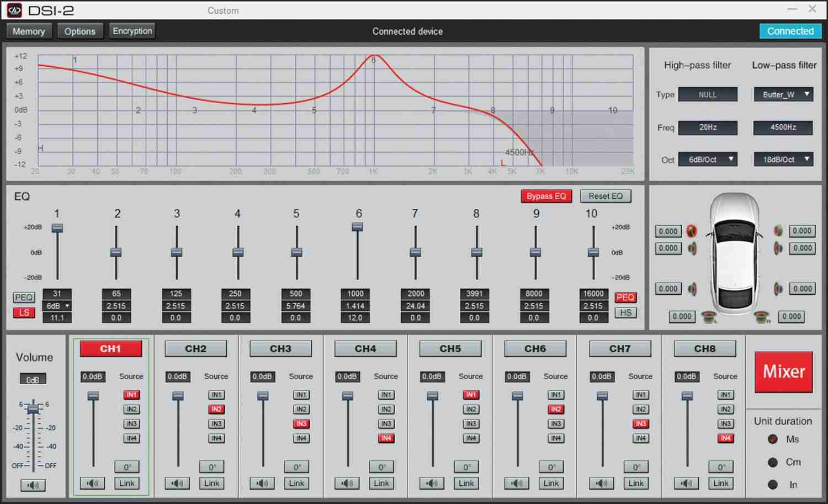Toggle IN2 source for CH2
Image resolution: width=828 pixels, height=504 pixels.
pos(216,409)
